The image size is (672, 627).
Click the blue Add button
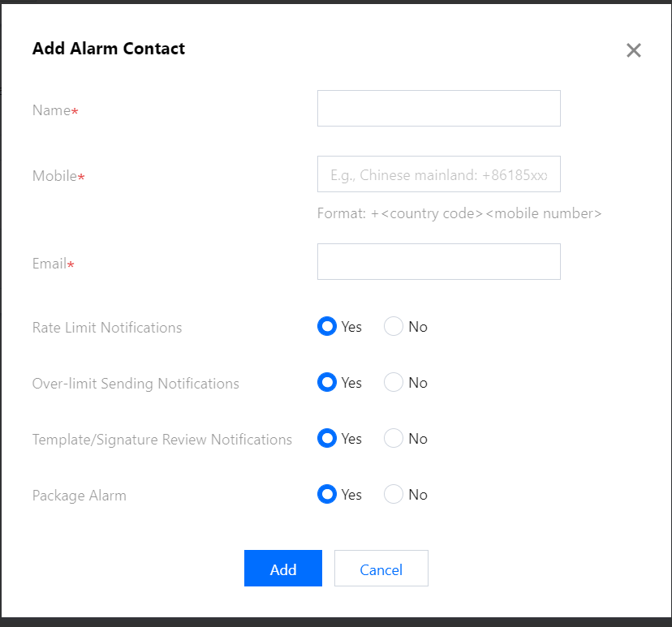pos(283,569)
